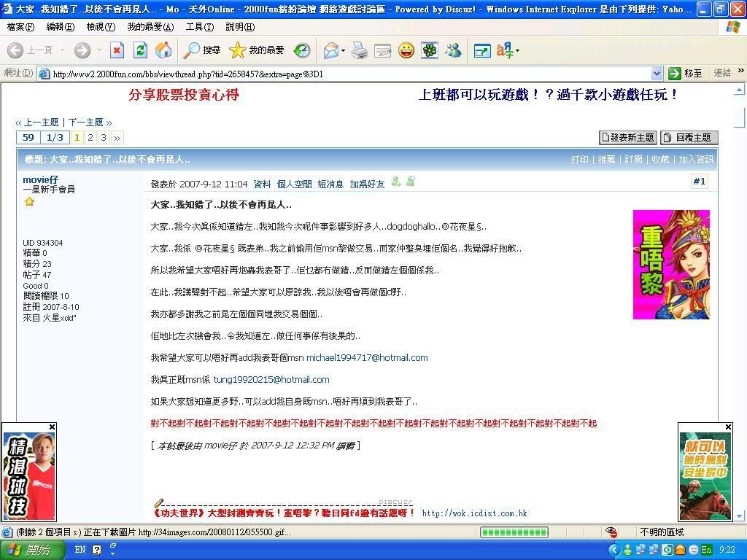This screenshot has width=747, height=560.
Task: Go to page 2 of the thread
Action: pyautogui.click(x=90, y=138)
